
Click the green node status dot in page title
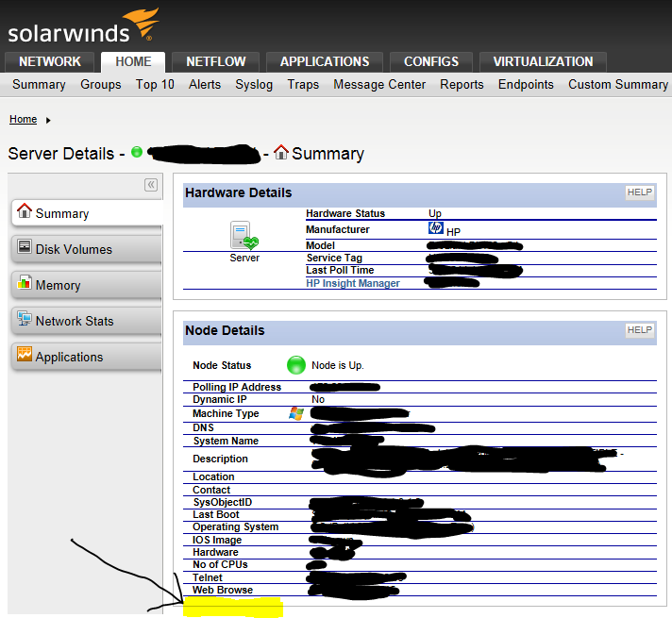click(137, 152)
